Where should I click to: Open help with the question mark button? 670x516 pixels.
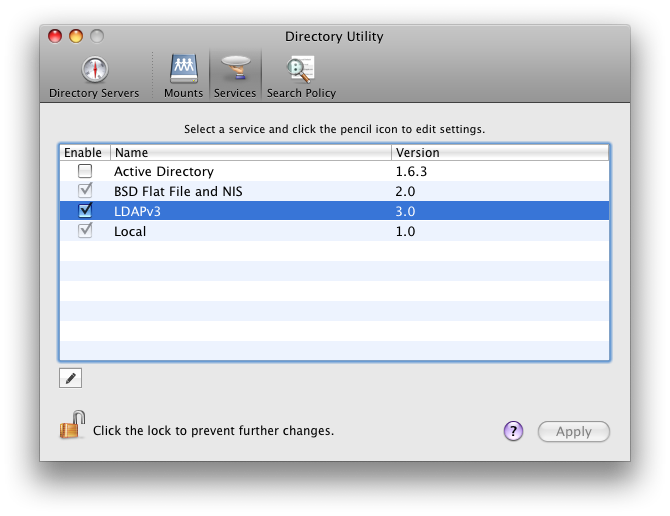coord(513,431)
